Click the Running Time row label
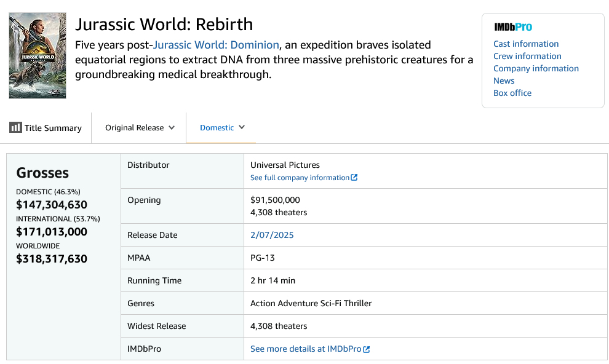The height and width of the screenshot is (364, 609). click(x=154, y=280)
